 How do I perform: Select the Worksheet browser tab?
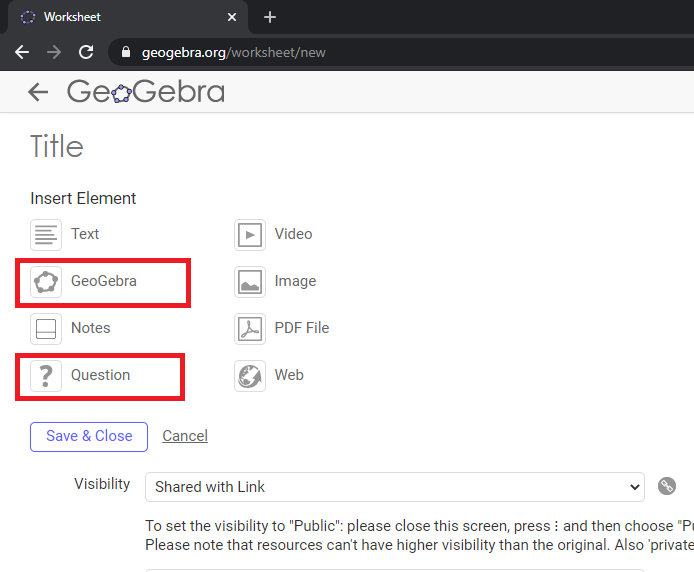click(x=127, y=17)
